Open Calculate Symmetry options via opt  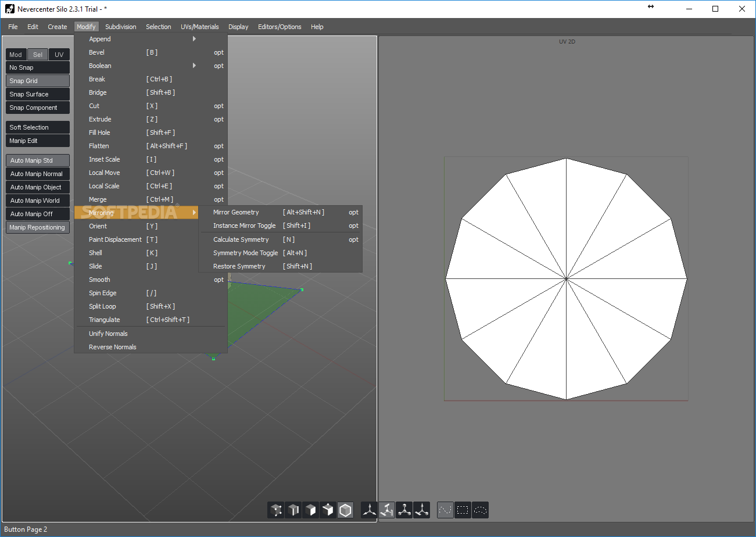coord(353,239)
